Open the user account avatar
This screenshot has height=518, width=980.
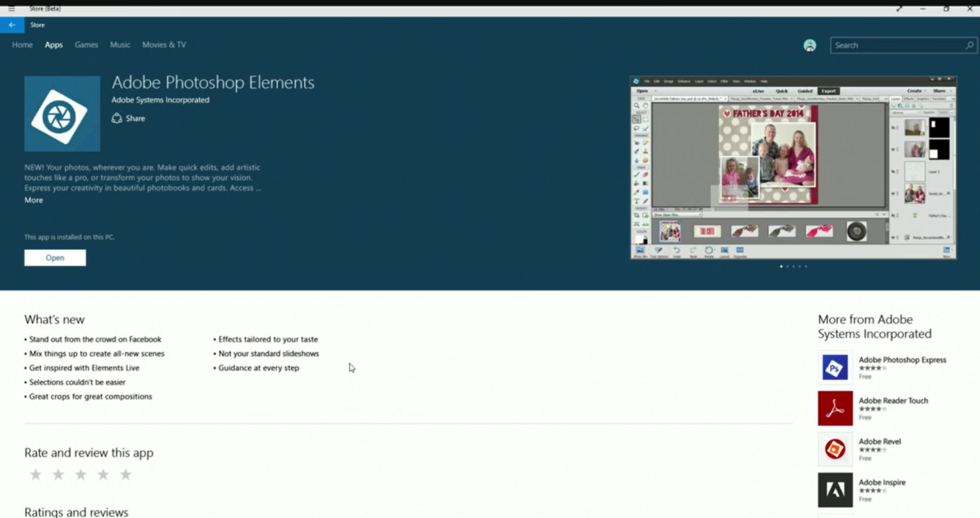point(810,46)
